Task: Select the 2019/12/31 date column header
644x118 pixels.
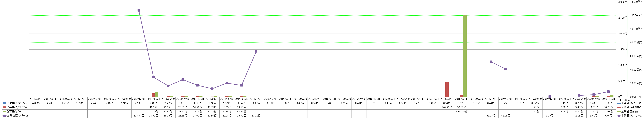Action: [x=550, y=99]
